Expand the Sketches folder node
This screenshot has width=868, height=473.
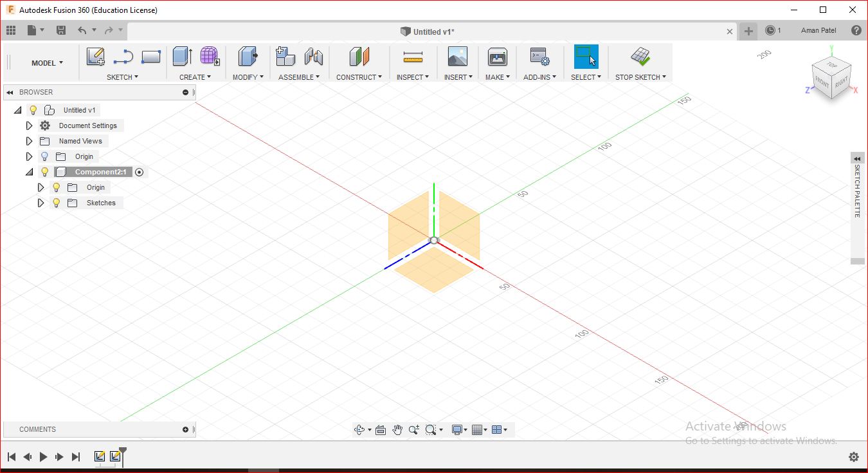tap(41, 203)
